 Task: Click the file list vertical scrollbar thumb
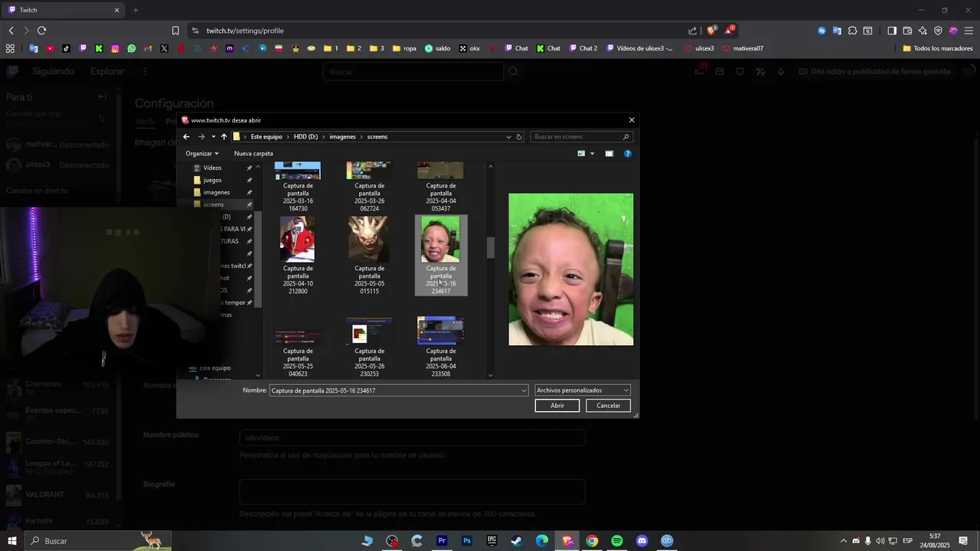[491, 248]
